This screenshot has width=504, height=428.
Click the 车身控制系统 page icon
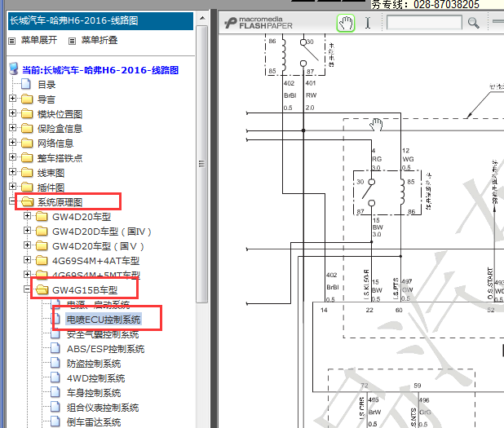point(55,392)
